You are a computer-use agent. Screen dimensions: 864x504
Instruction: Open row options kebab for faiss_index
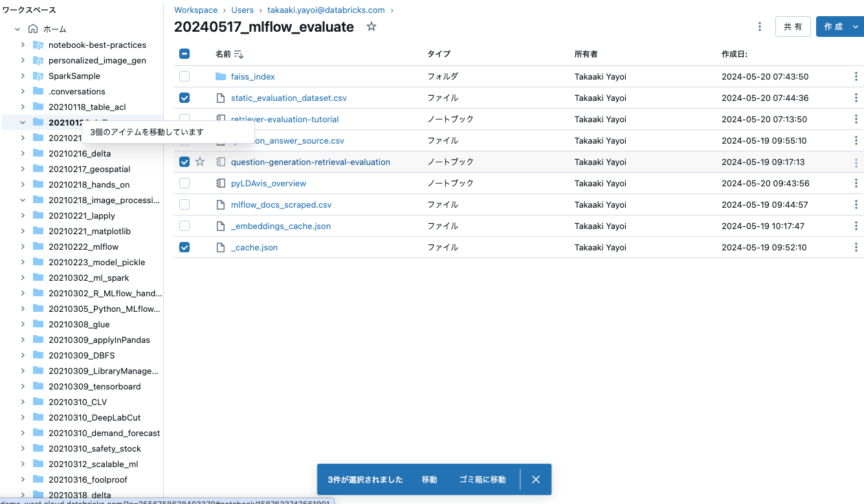point(856,76)
